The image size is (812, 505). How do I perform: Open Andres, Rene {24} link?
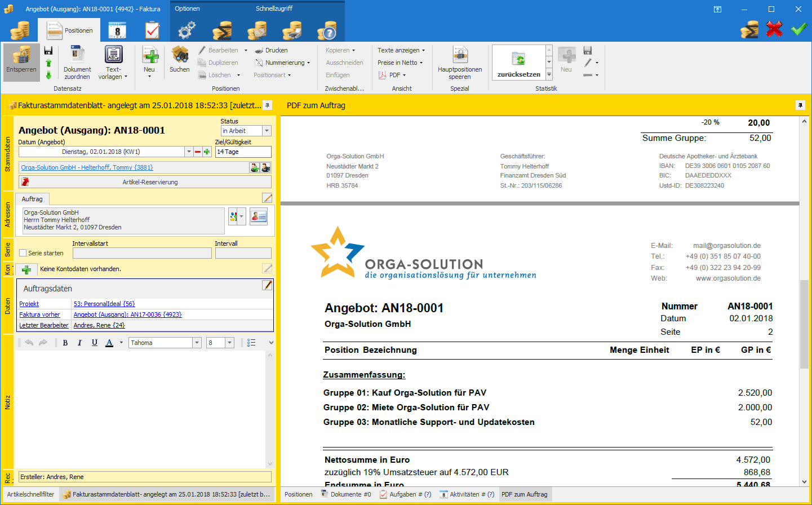point(99,325)
